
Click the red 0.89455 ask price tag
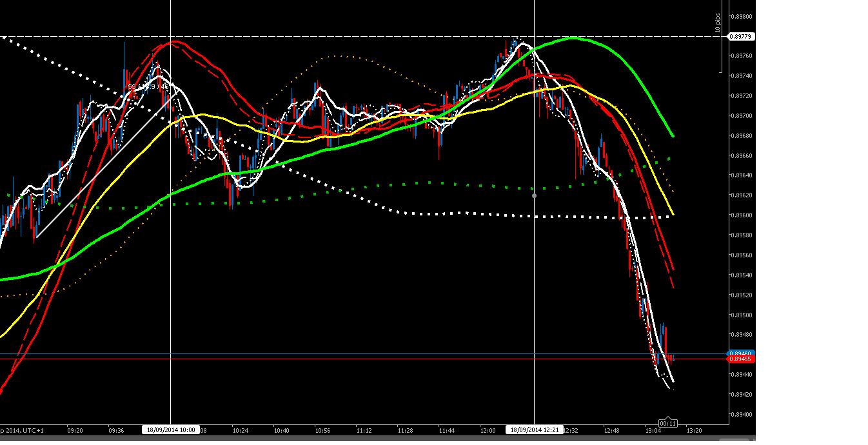pos(739,360)
